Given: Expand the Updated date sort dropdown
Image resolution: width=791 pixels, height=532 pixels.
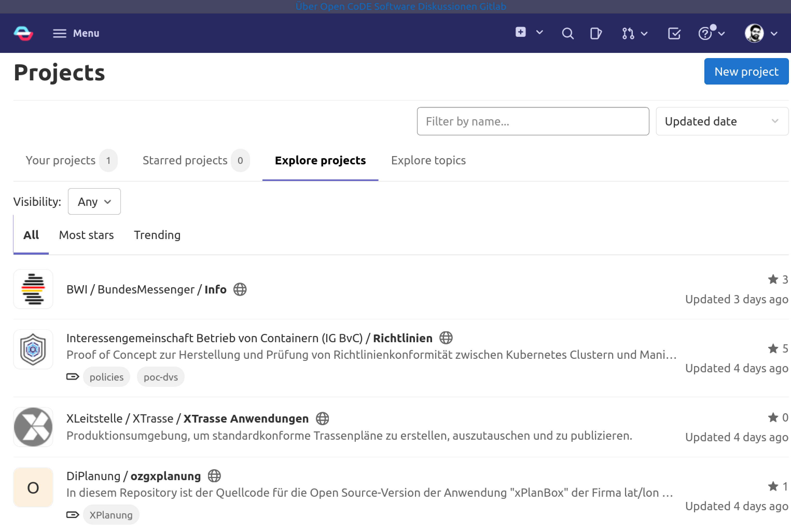Looking at the screenshot, I should (x=721, y=121).
